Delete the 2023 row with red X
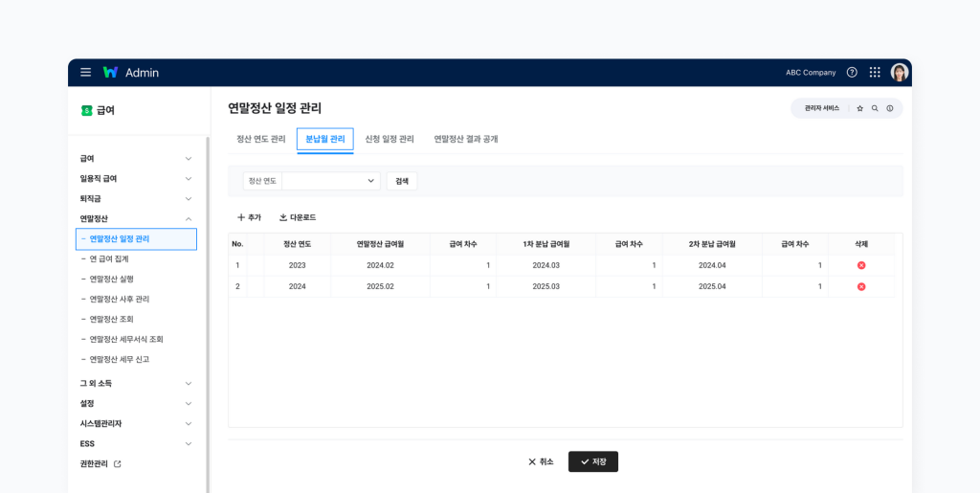Image resolution: width=980 pixels, height=493 pixels. (x=861, y=265)
